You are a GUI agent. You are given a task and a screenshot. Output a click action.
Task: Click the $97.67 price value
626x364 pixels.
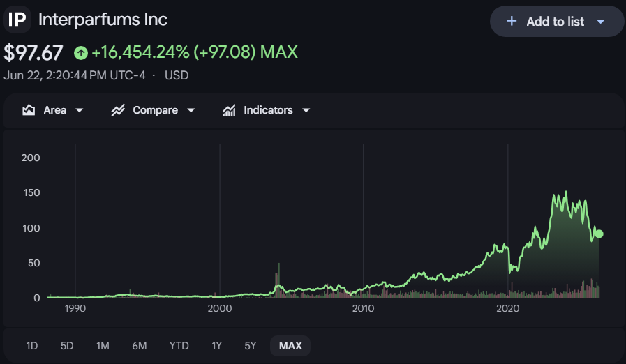[x=33, y=53]
